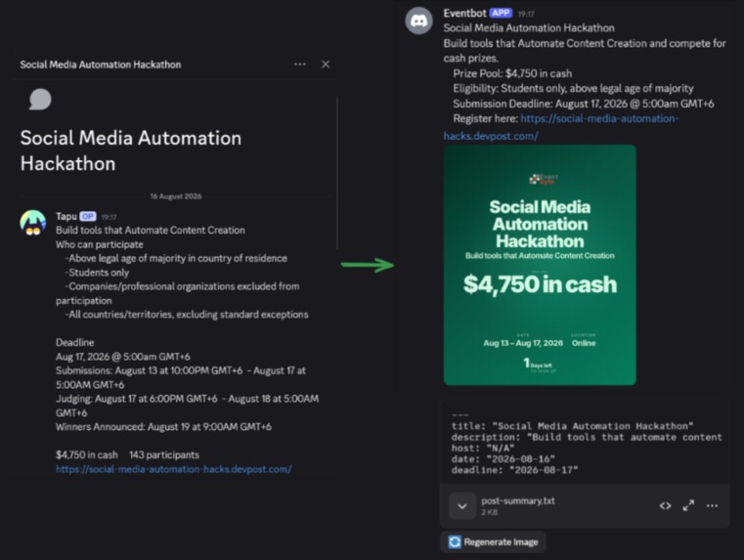Click the OP badge next to Tapu
This screenshot has width=744, height=560.
point(88,216)
